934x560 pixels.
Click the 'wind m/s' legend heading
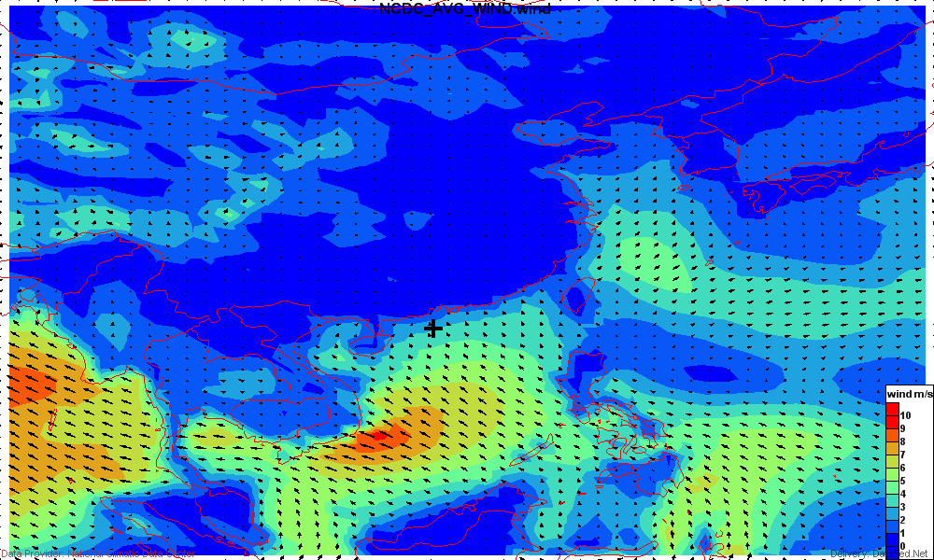909,395
